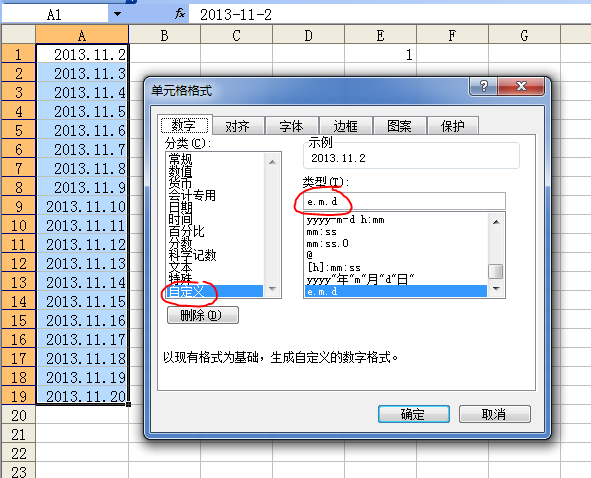Viewport: 591px width, 478px height.
Task: Choose format mm:ss
Action: pos(395,231)
